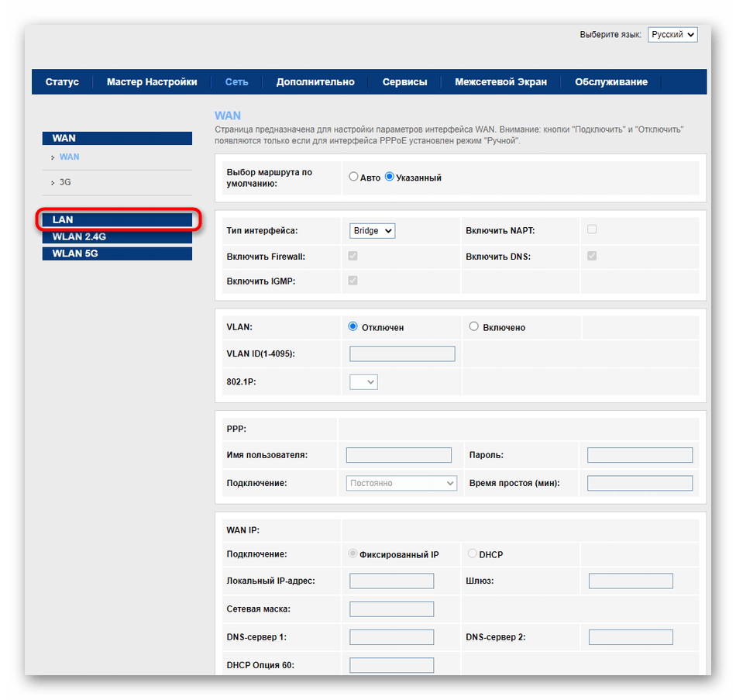Open the interface type Bridge dropdown
This screenshot has height=700, width=736.
372,230
